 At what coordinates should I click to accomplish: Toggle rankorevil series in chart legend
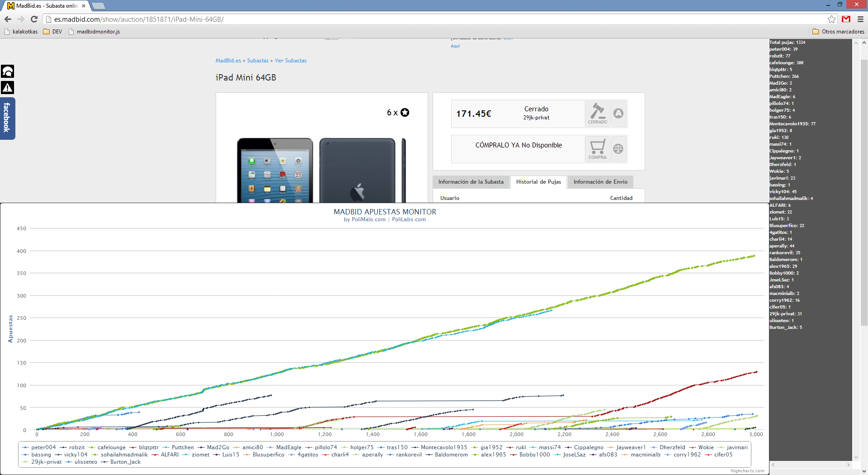coord(404,455)
